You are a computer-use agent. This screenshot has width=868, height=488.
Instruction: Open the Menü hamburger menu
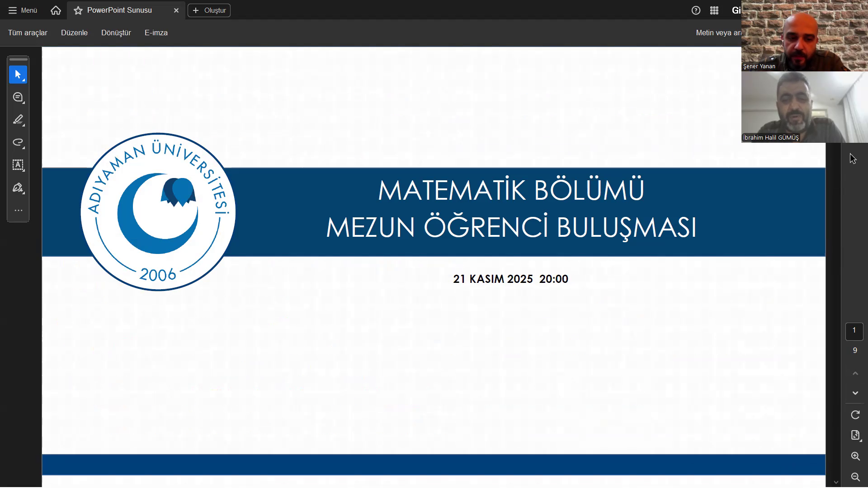[23, 10]
